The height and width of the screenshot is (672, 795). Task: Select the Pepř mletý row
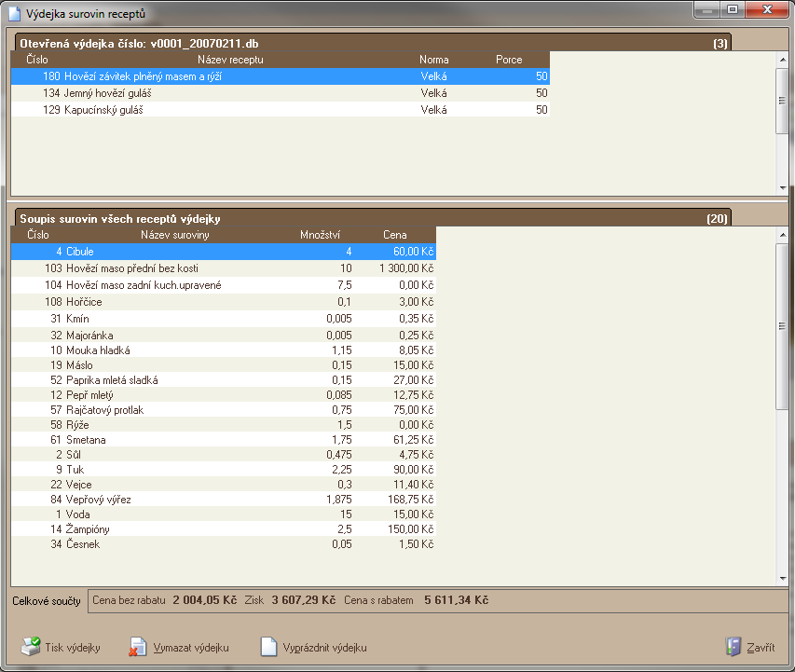tap(223, 395)
